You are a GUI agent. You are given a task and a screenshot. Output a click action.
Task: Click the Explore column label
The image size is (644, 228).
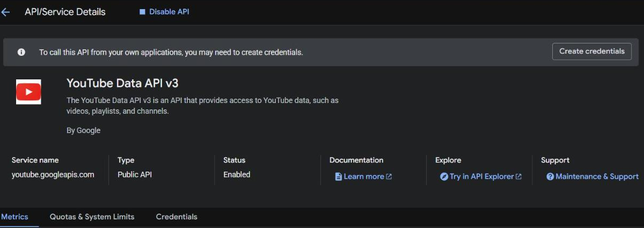pos(448,160)
